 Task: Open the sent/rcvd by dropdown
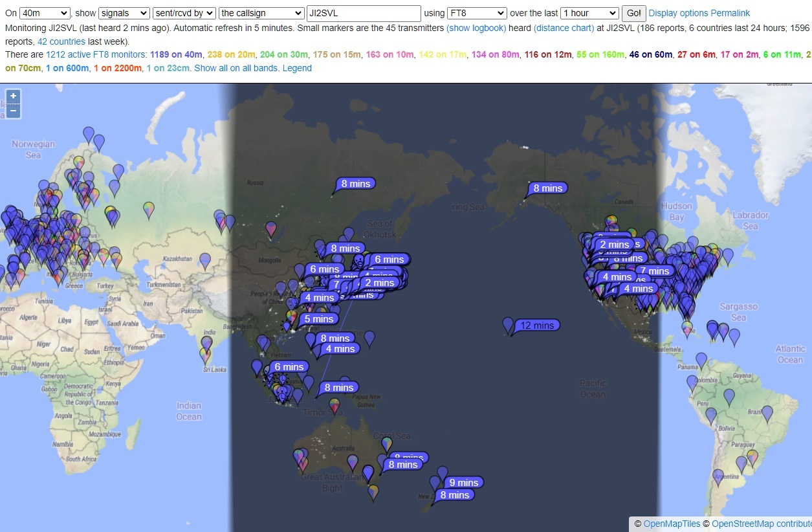click(184, 13)
